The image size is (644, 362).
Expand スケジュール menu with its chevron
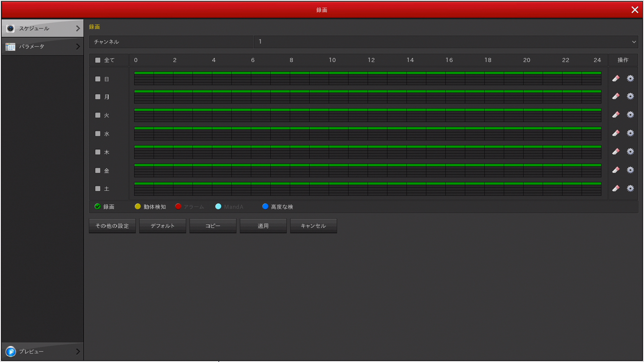78,28
